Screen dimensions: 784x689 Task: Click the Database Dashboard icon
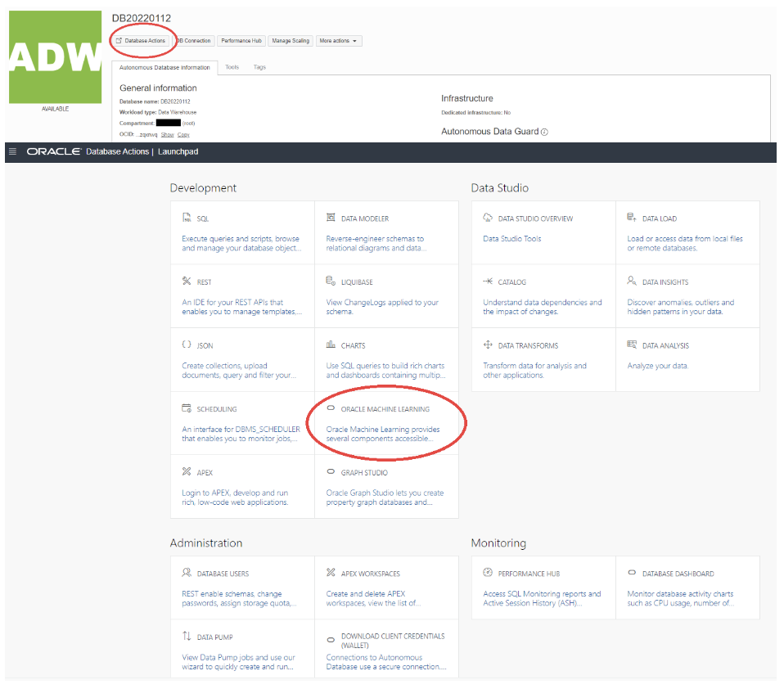(x=632, y=573)
